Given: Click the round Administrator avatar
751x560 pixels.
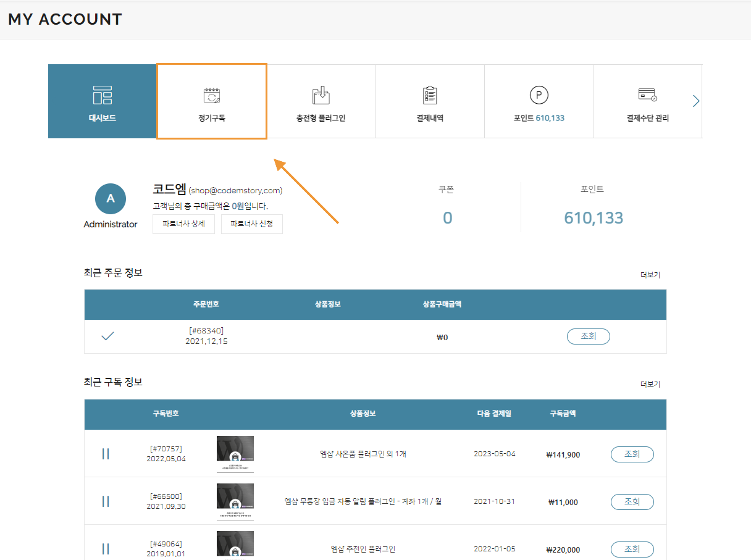Looking at the screenshot, I should (x=111, y=199).
